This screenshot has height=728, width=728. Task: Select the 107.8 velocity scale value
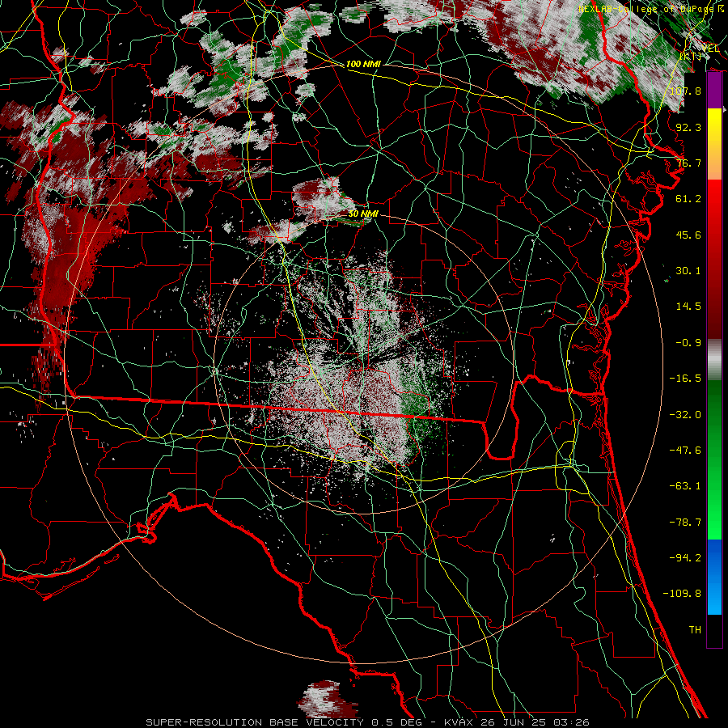pos(685,91)
